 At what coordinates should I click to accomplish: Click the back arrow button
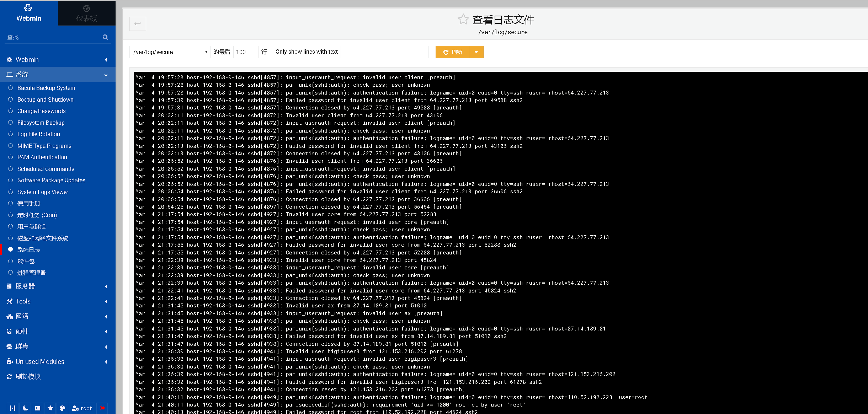tap(138, 24)
